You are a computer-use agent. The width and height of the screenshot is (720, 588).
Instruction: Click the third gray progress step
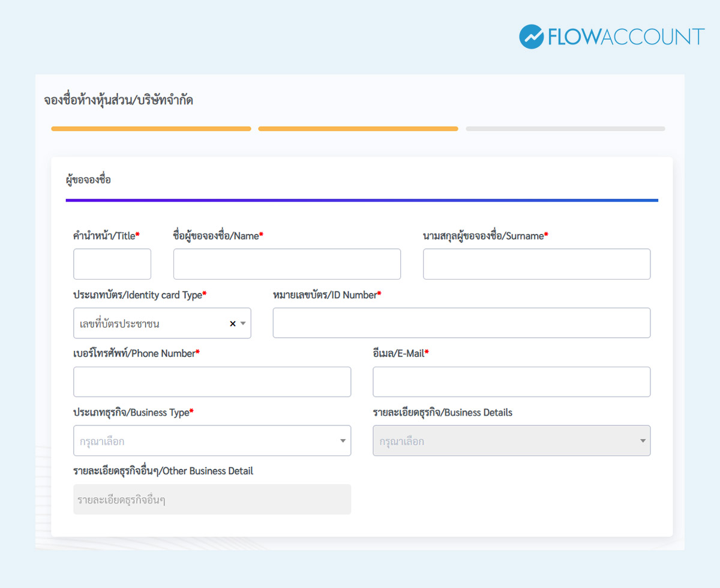(565, 128)
